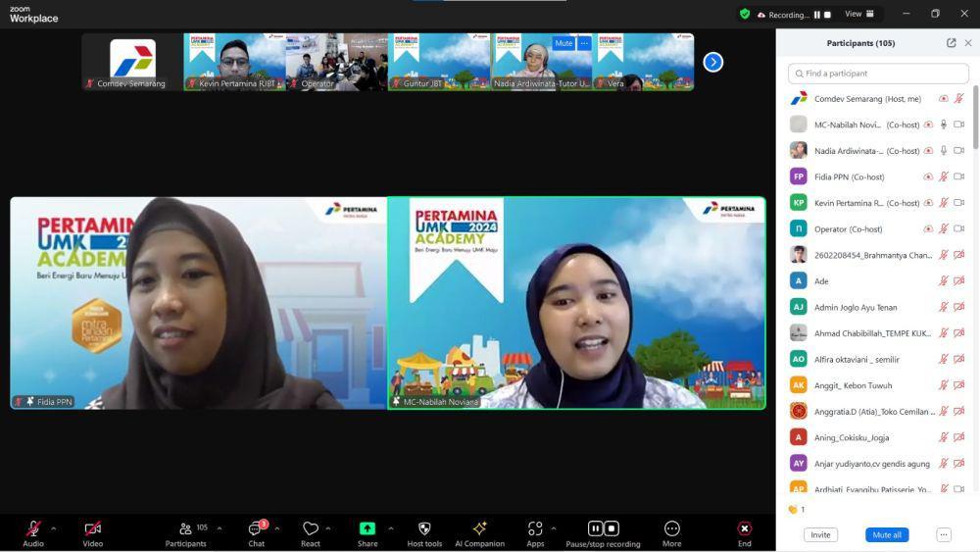980x552 pixels.
Task: Click Mute on Nadia Ardiwinata thumbnail
Action: 563,43
